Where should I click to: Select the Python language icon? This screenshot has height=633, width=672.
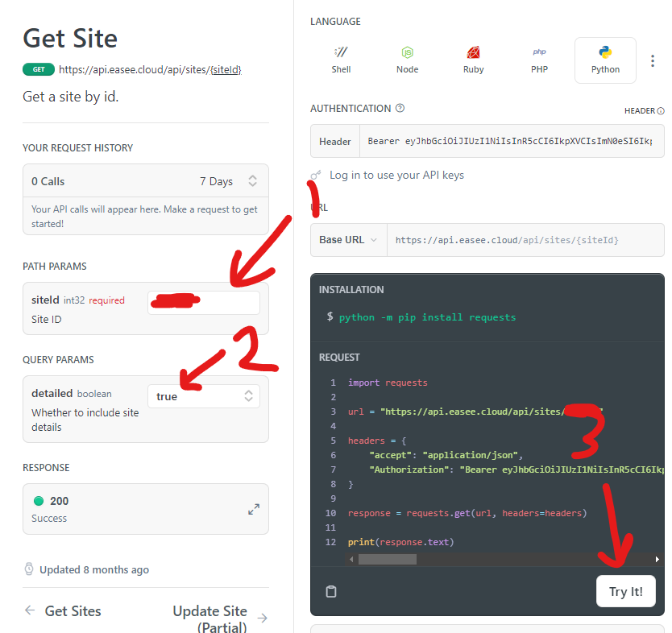click(605, 59)
